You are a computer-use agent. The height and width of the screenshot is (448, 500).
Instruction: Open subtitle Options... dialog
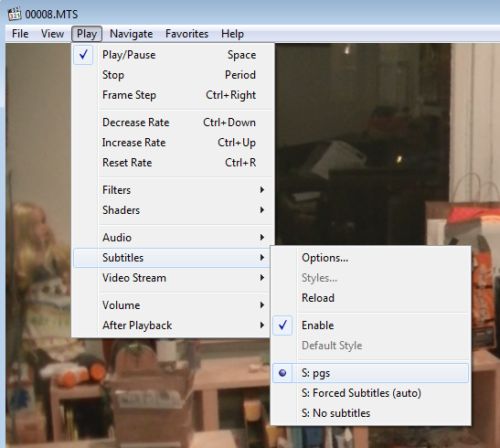370,257
